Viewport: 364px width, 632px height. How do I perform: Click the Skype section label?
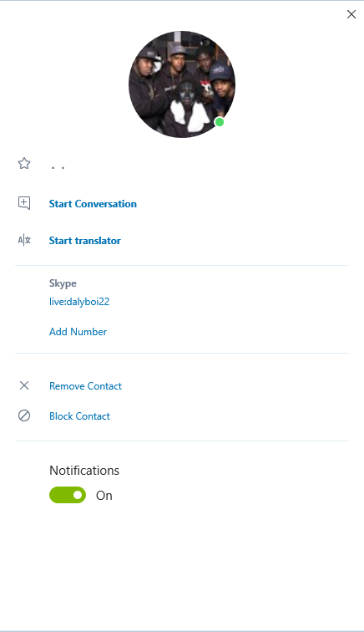coord(63,283)
